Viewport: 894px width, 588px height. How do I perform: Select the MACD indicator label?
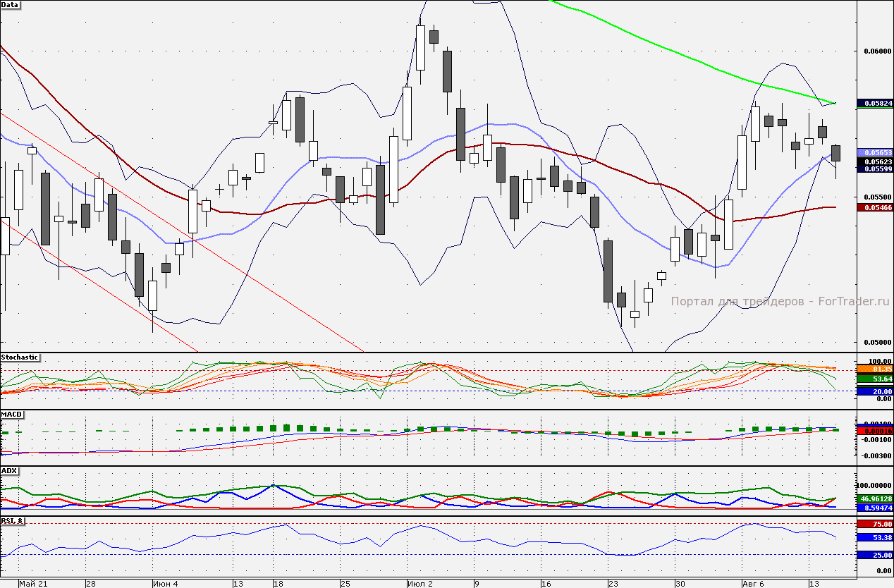(11, 414)
